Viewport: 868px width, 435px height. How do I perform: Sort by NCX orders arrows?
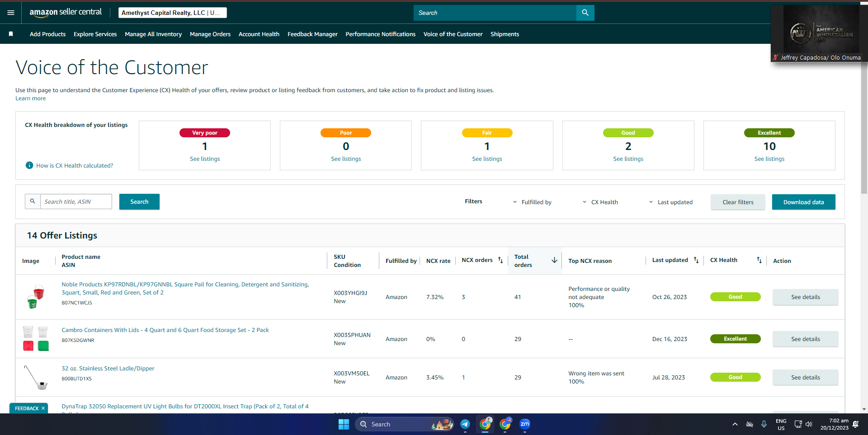pyautogui.click(x=500, y=260)
